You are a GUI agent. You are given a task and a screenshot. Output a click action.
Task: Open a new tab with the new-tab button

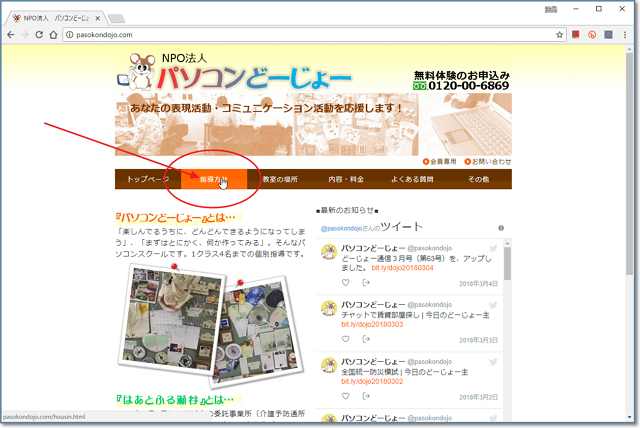click(x=117, y=18)
